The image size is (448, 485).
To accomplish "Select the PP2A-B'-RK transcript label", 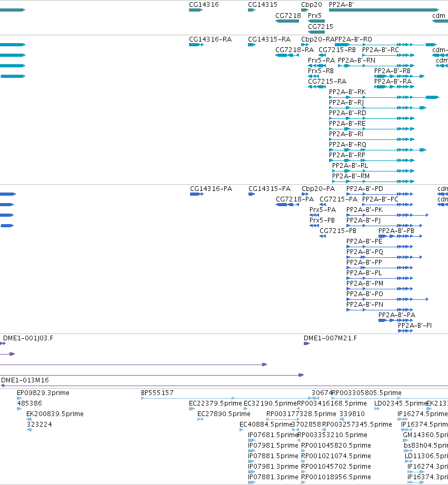I will pos(347,92).
